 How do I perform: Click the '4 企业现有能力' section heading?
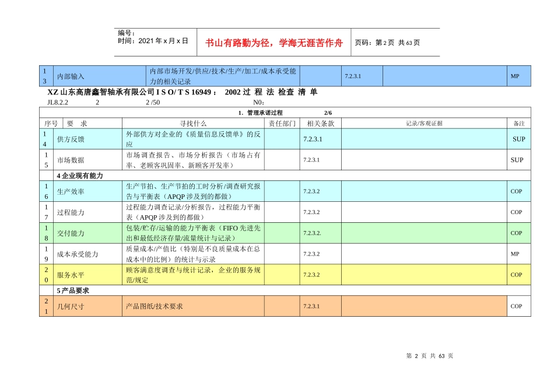pos(80,176)
